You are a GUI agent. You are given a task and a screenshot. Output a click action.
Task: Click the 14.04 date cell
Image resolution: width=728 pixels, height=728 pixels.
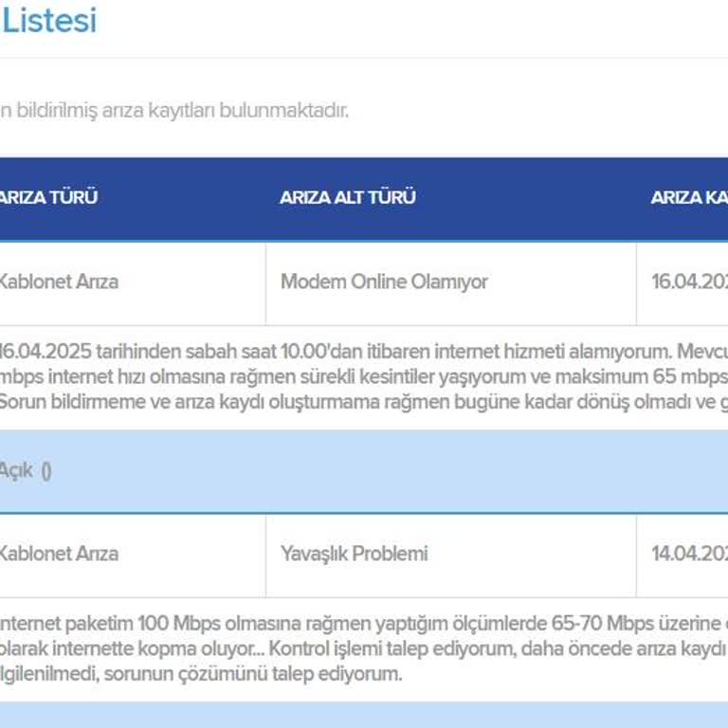click(x=689, y=554)
